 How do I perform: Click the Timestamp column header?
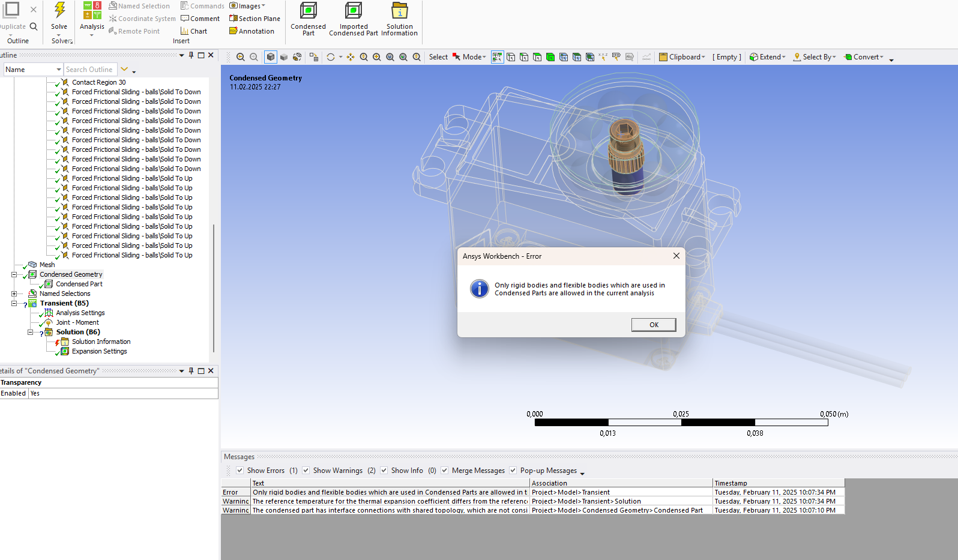[x=779, y=483]
